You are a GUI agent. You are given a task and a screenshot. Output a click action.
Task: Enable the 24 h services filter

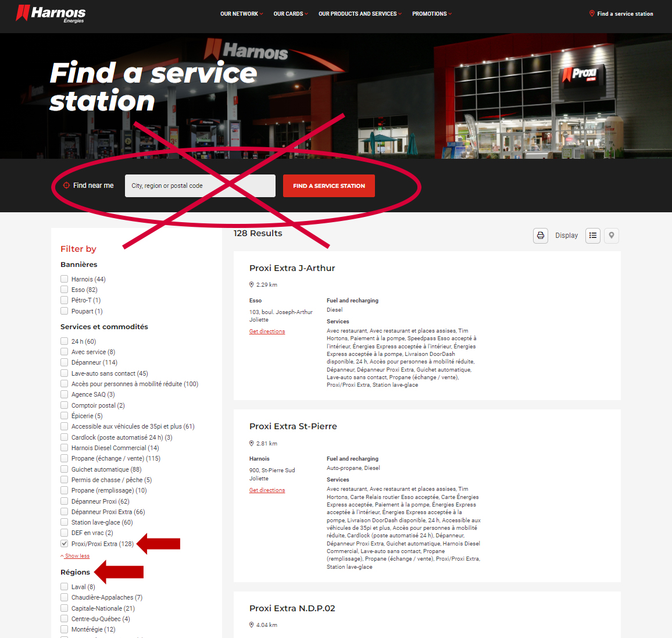65,341
